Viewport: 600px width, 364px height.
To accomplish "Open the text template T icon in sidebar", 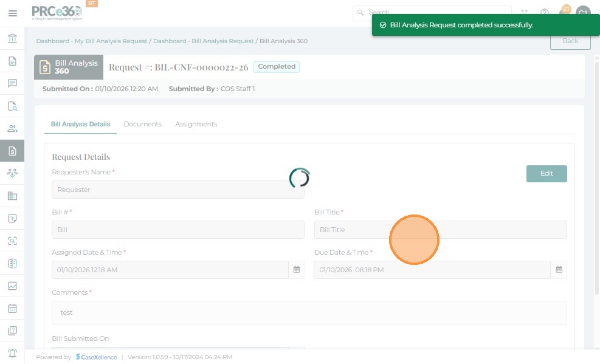I will pos(12,218).
